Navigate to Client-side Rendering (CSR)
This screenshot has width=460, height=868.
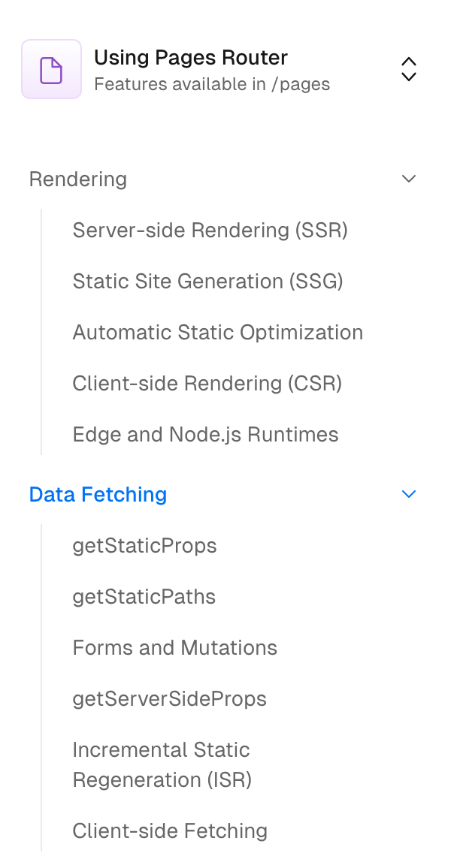click(x=207, y=384)
